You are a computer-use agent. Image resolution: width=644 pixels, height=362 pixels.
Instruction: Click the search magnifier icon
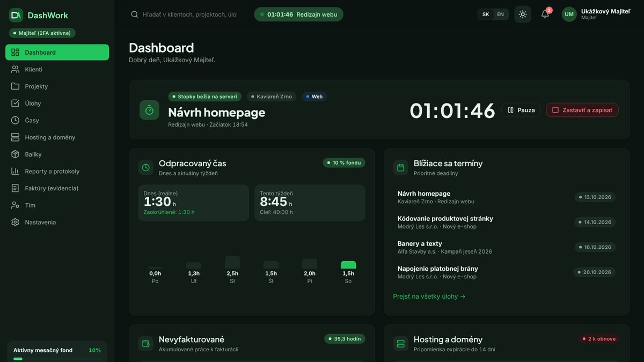135,14
